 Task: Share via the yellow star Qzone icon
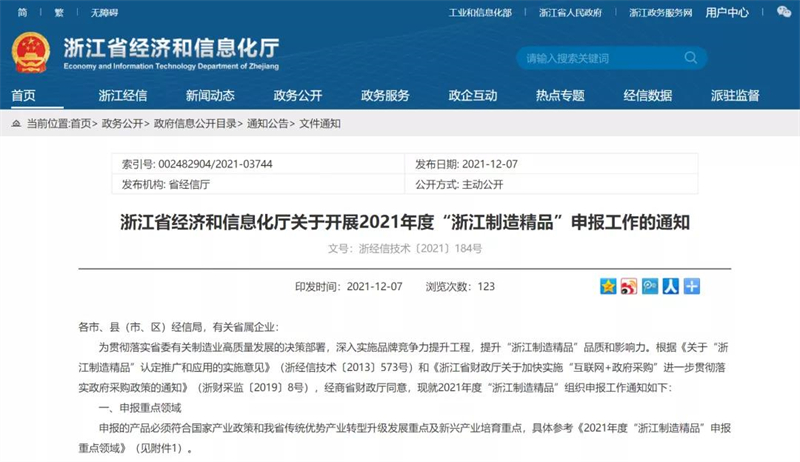pyautogui.click(x=608, y=286)
